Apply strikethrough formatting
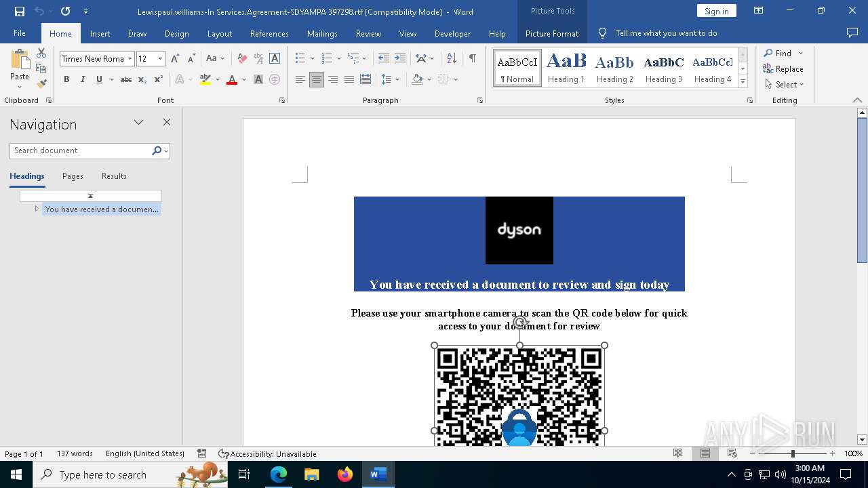Screen dimensions: 868x488 tap(125, 79)
